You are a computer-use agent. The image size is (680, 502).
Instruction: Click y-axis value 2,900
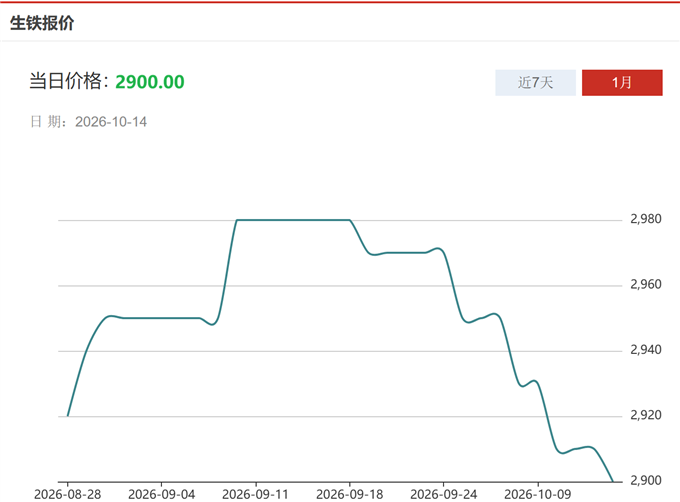646,480
